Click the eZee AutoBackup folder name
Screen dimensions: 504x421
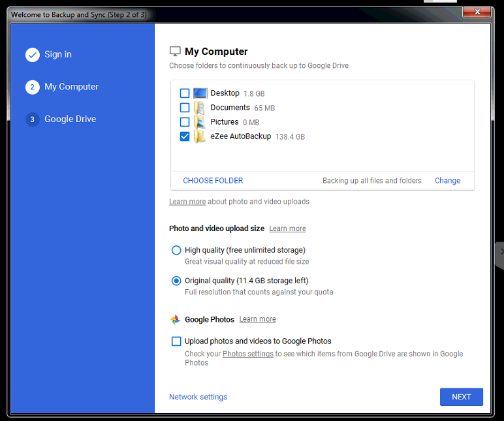[240, 136]
